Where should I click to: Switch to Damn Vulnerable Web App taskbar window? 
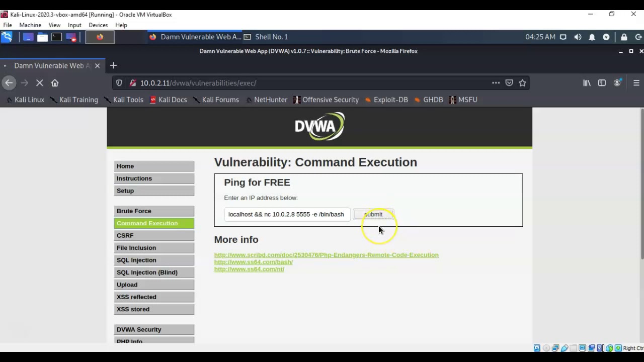[195, 37]
